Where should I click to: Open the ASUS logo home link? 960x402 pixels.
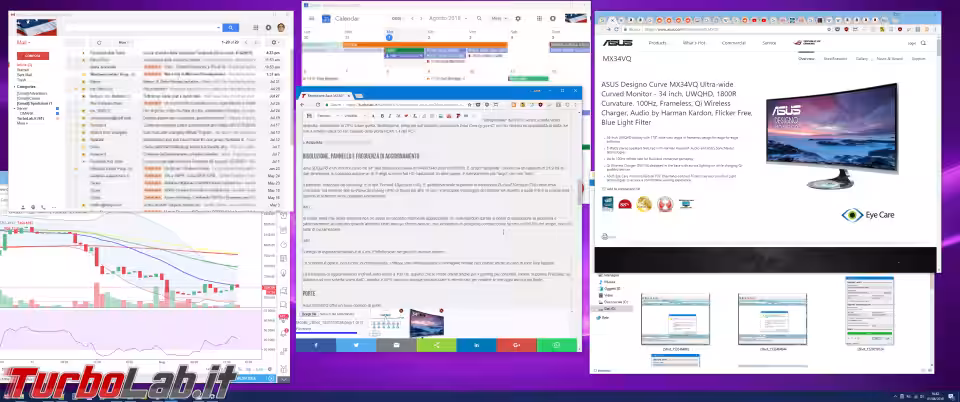pos(618,43)
